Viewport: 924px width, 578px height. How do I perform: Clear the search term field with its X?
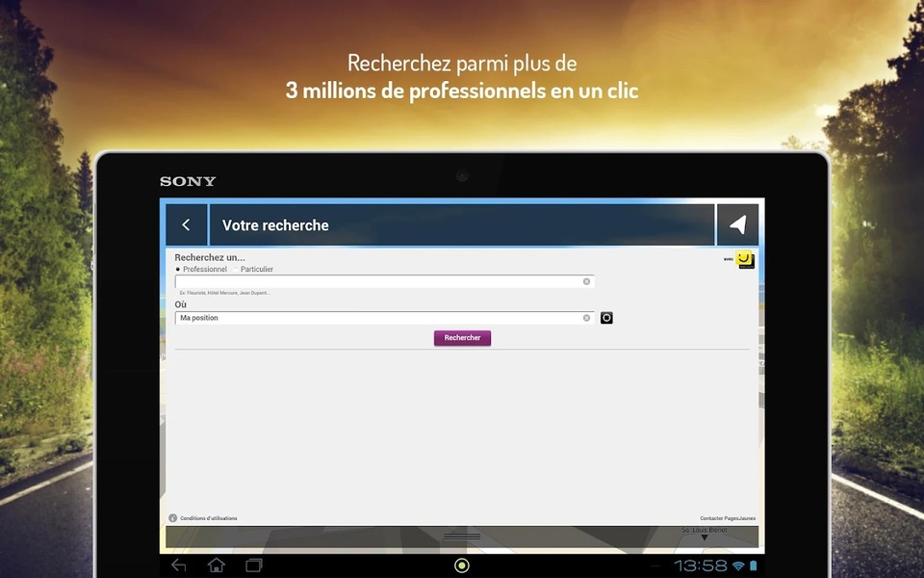[586, 281]
